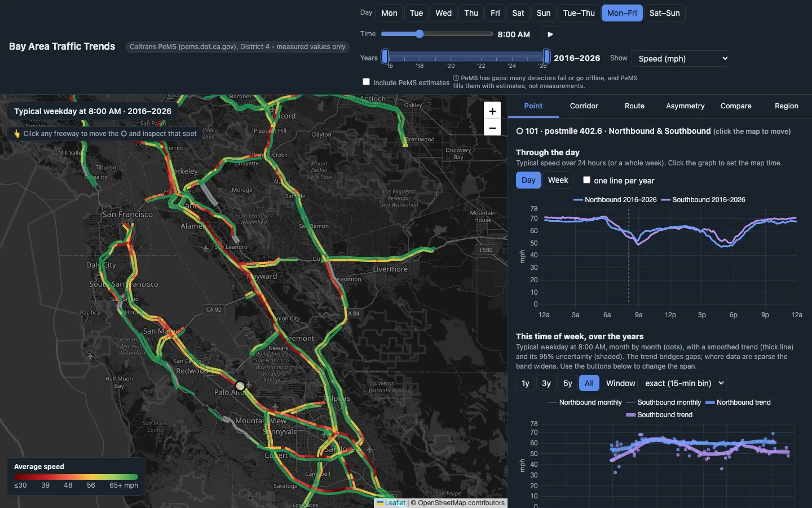
Task: Choose the Sat–Sun day range
Action: pos(664,13)
